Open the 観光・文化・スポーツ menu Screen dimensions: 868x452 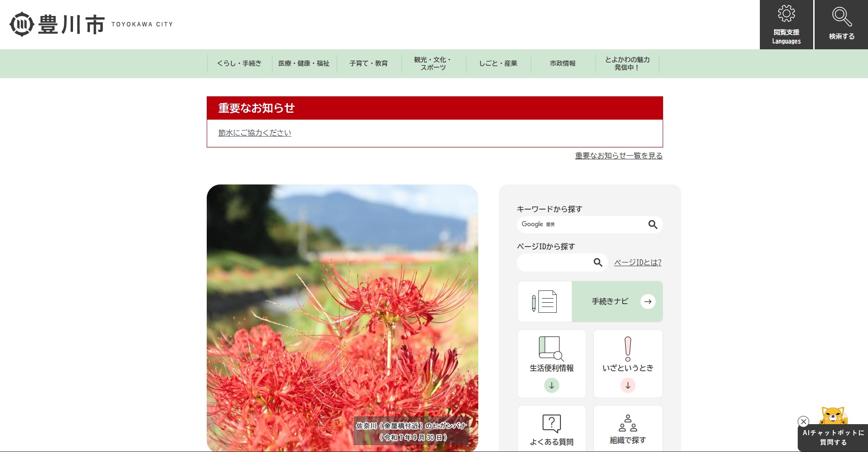pyautogui.click(x=433, y=63)
